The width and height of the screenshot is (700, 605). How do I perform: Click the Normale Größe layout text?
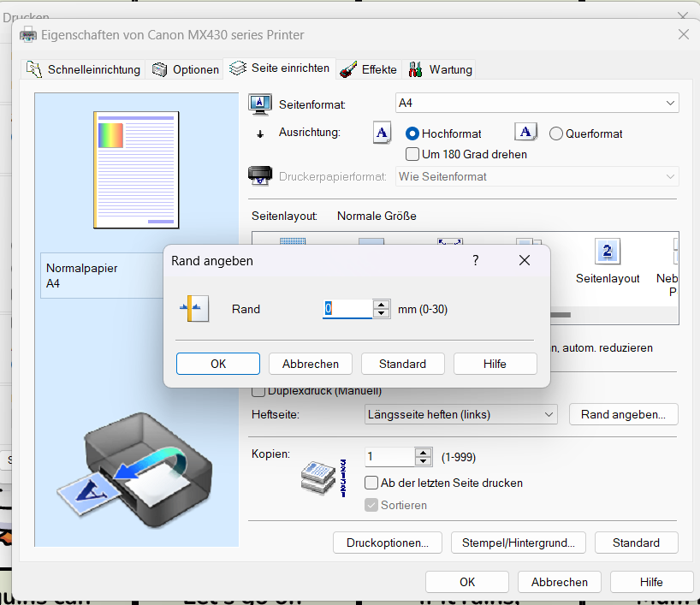coord(377,216)
